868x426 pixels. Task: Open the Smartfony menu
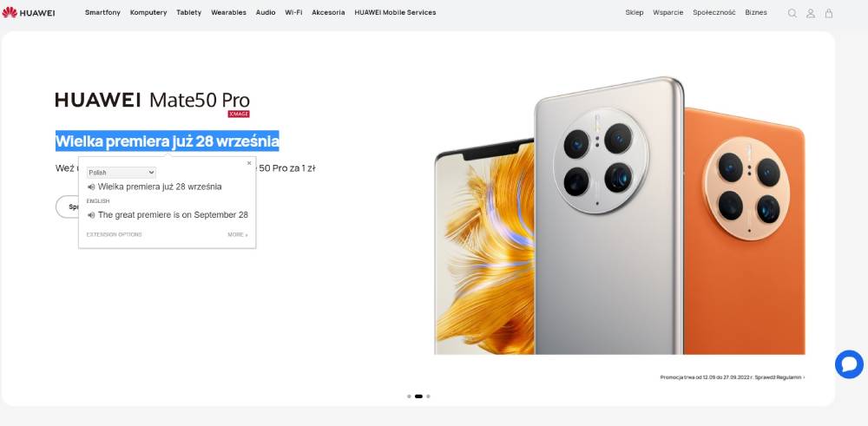(x=102, y=12)
